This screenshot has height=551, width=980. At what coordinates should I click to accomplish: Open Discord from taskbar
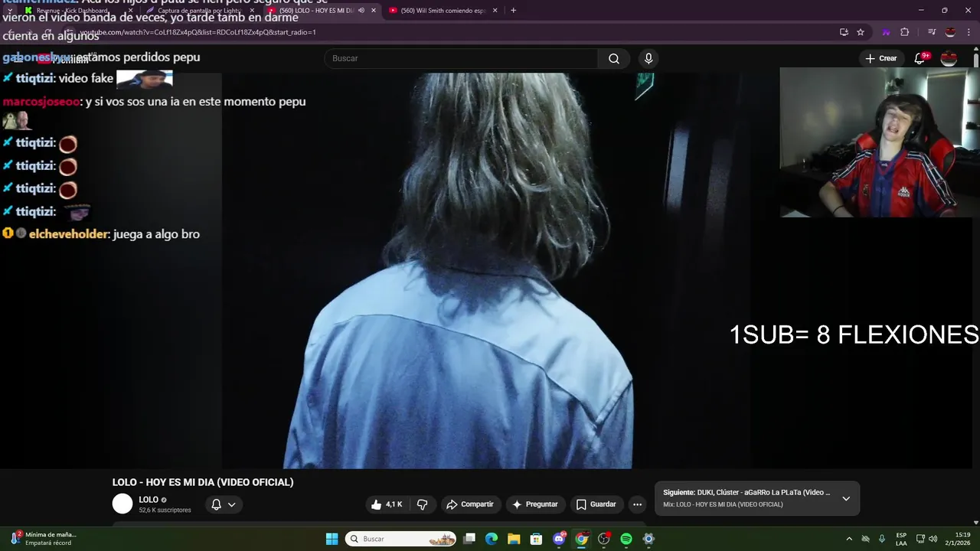coord(559,539)
